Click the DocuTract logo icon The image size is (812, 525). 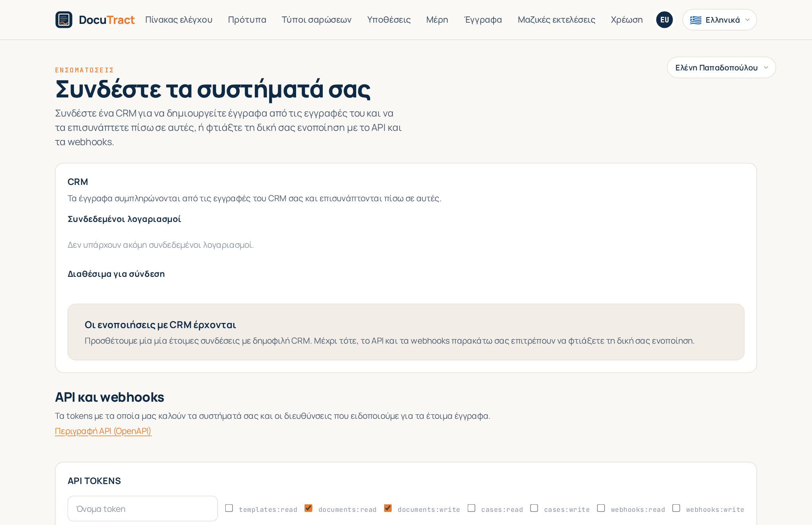64,20
